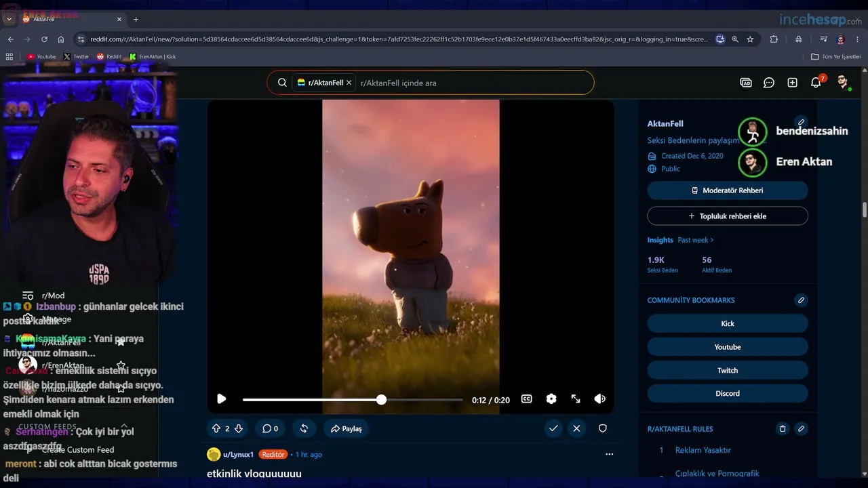Open Reddit user avatar menu
868x488 pixels.
click(x=843, y=83)
